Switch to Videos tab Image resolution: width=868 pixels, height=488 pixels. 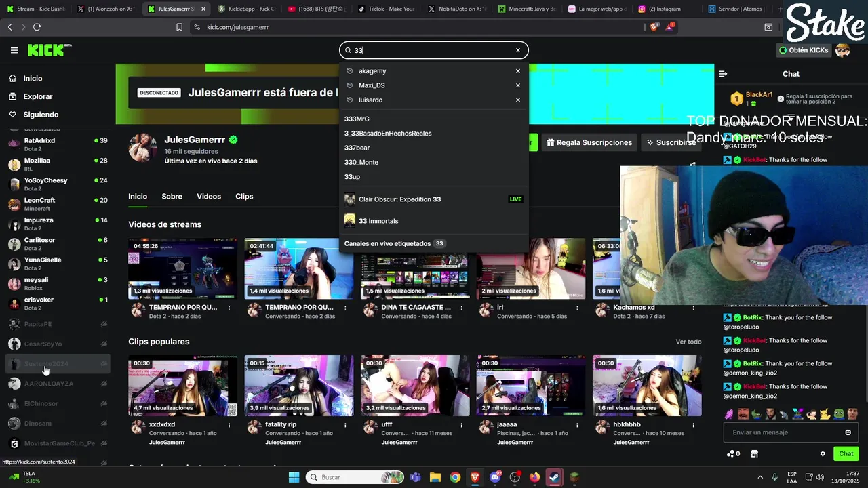[209, 197]
